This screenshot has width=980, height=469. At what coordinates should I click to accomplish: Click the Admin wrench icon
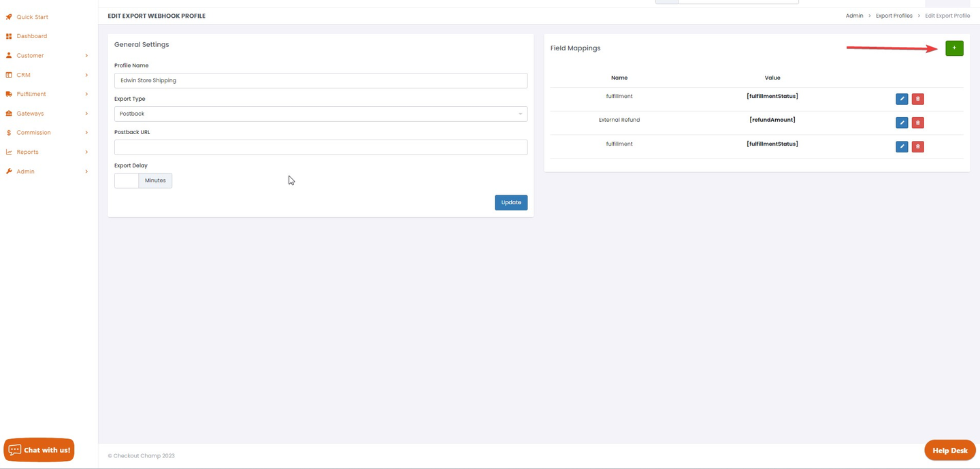[9, 172]
